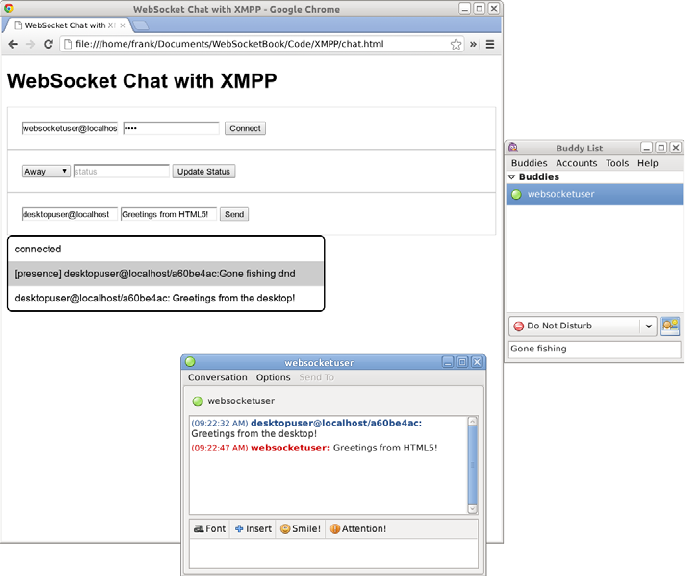This screenshot has height=576, width=685.
Task: Click the Attention! button
Action: point(358,529)
